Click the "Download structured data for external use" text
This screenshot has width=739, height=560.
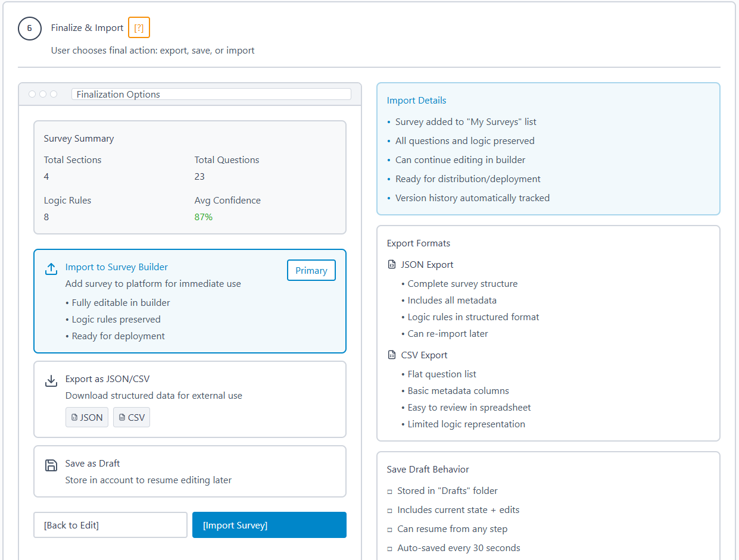(154, 395)
